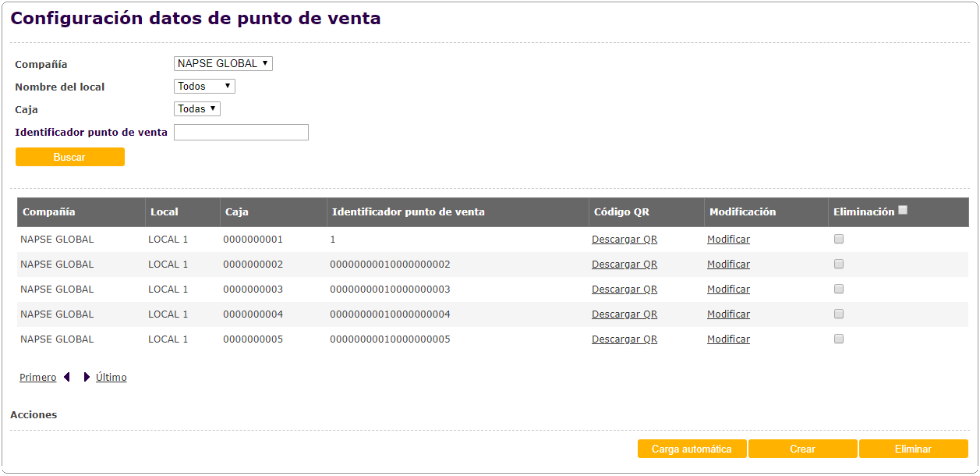This screenshot has height=476, width=980.
Task: Click Modificar for Caja 0000000005
Action: 728,339
